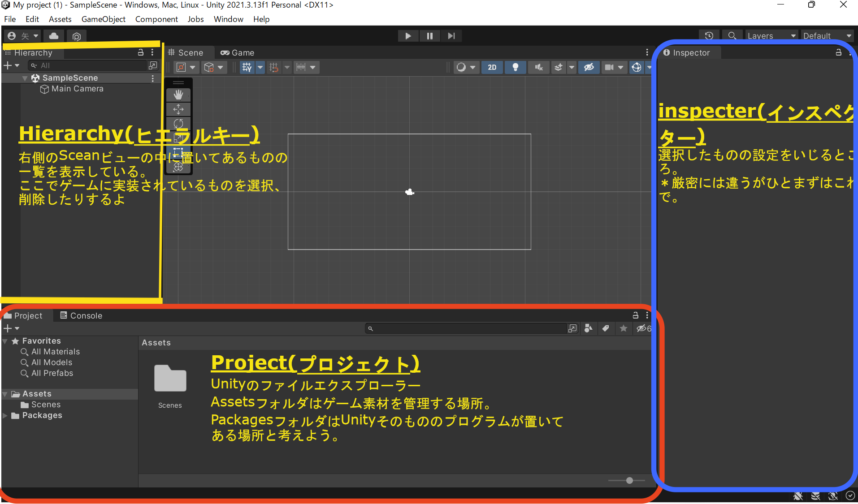Select All Prefabs favorite search
The image size is (858, 504).
pos(52,373)
